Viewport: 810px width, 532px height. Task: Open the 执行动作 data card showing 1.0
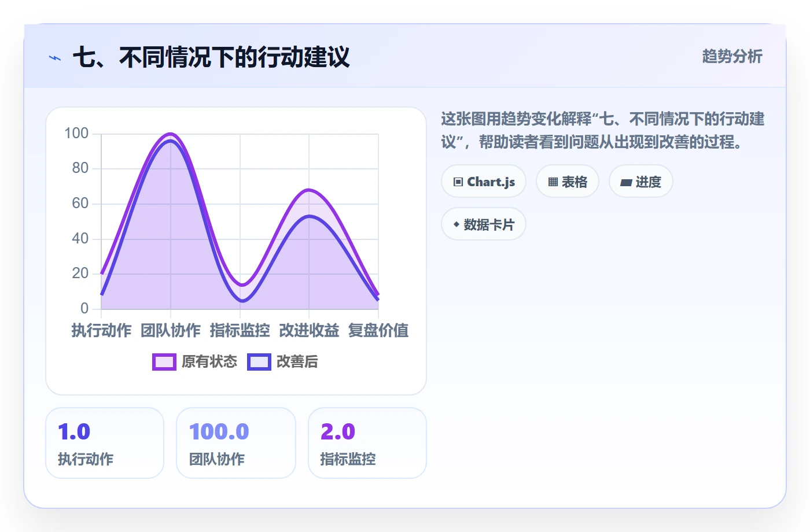coord(105,443)
